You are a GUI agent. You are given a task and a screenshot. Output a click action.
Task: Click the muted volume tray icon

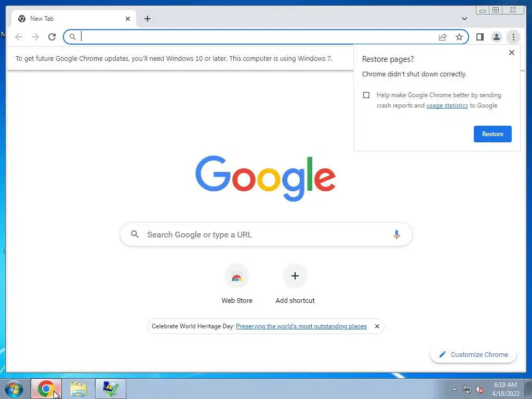pos(480,390)
